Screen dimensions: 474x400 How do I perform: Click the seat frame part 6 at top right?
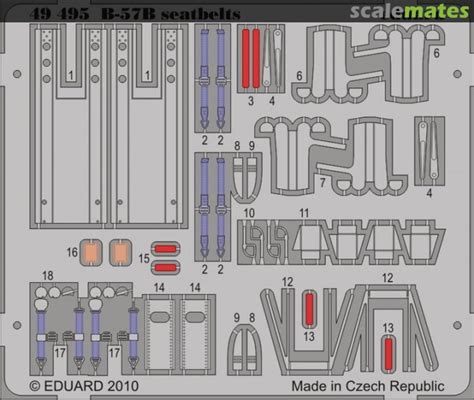pos(368,63)
